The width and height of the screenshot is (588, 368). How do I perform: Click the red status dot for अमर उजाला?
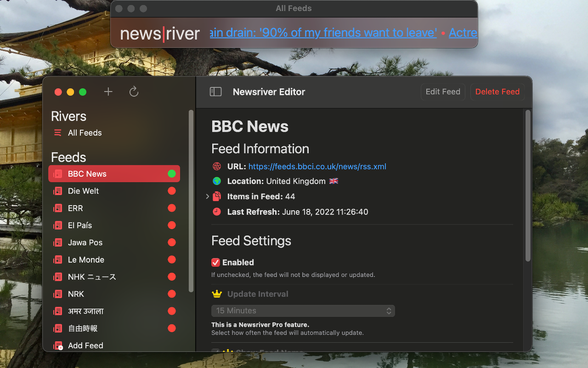[172, 311]
